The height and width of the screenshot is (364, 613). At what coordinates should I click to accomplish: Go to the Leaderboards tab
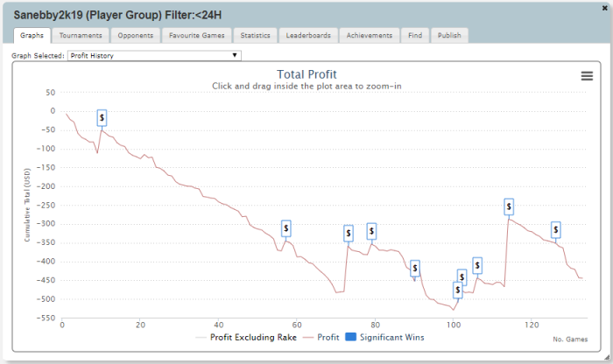[307, 36]
